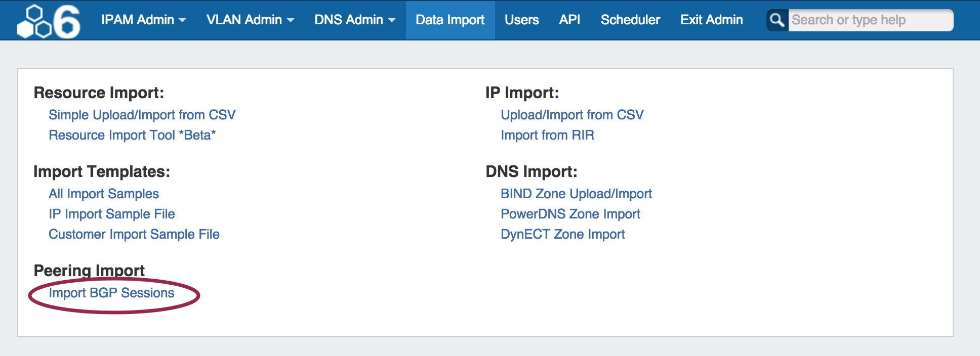The height and width of the screenshot is (356, 980).
Task: Select the Data Import tab
Action: click(x=450, y=20)
